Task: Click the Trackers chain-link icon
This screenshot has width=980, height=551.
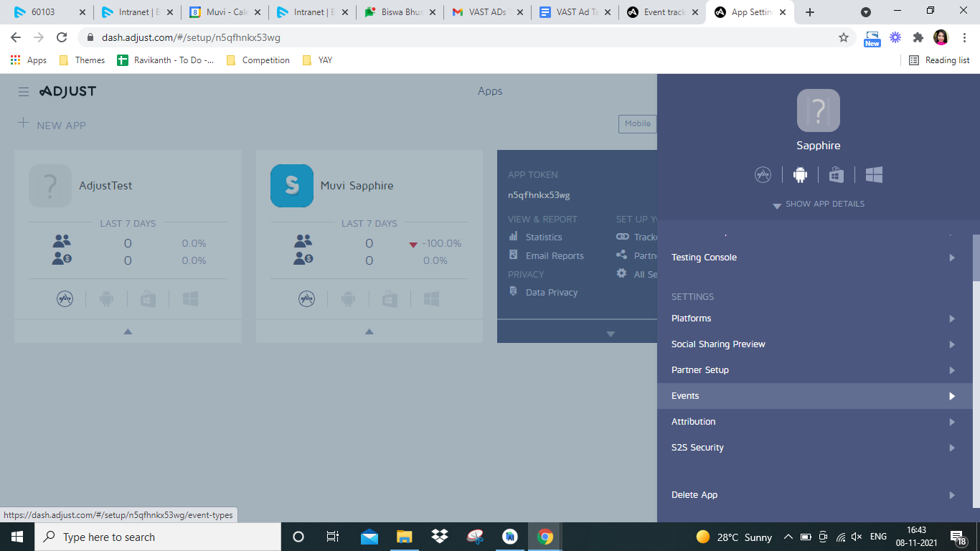Action: (x=621, y=237)
